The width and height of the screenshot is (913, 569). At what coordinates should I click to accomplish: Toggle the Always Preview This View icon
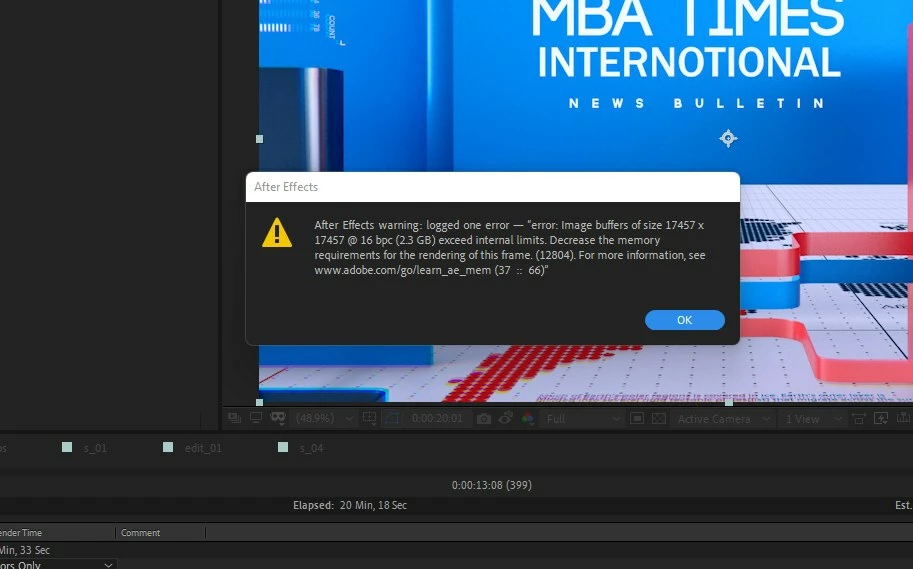coord(235,418)
